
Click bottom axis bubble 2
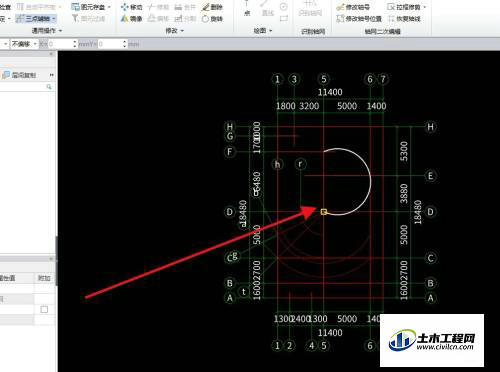(x=289, y=346)
